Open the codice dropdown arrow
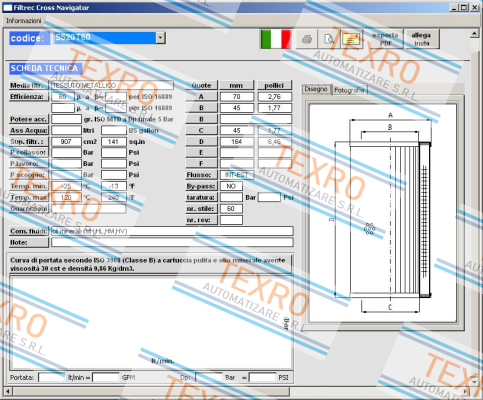The image size is (483, 400). 161,38
